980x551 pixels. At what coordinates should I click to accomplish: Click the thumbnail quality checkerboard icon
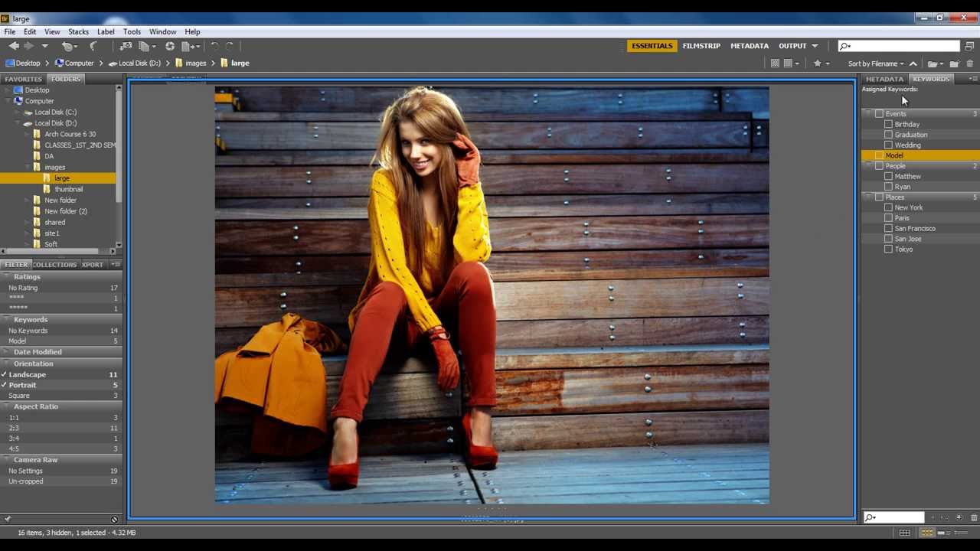click(775, 64)
